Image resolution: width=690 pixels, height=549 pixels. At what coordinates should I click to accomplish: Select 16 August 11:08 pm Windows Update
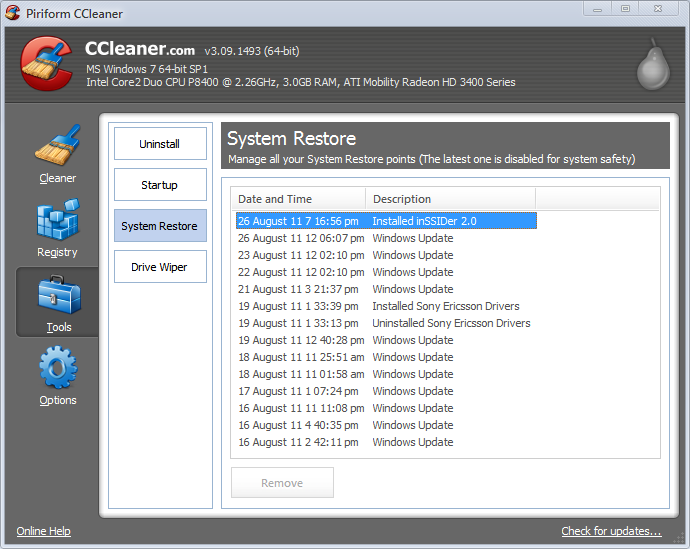click(x=386, y=408)
